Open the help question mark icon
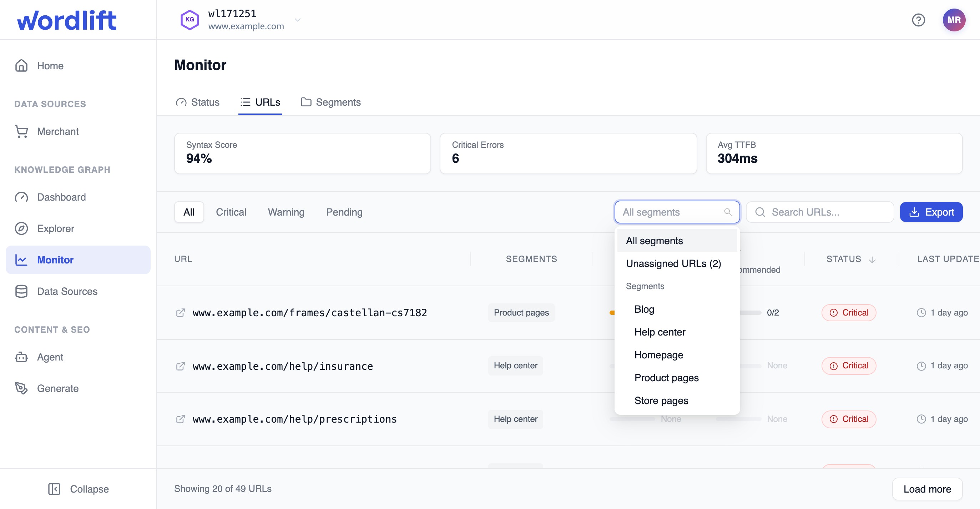Image resolution: width=980 pixels, height=509 pixels. 918,20
